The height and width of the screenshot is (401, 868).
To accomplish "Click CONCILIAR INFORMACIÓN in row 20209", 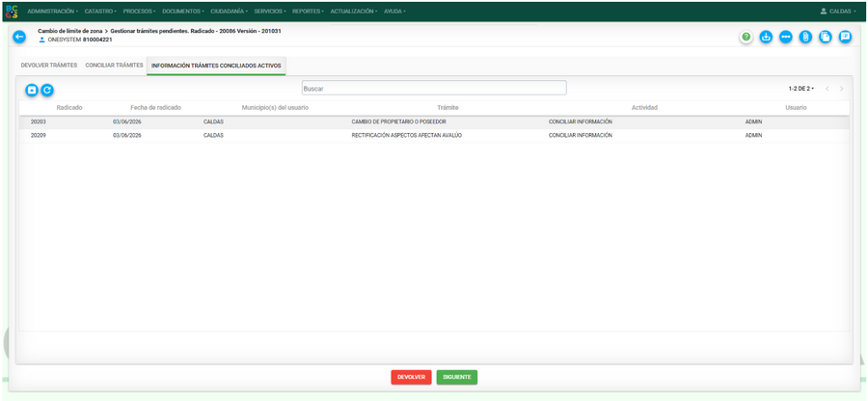I will (581, 136).
